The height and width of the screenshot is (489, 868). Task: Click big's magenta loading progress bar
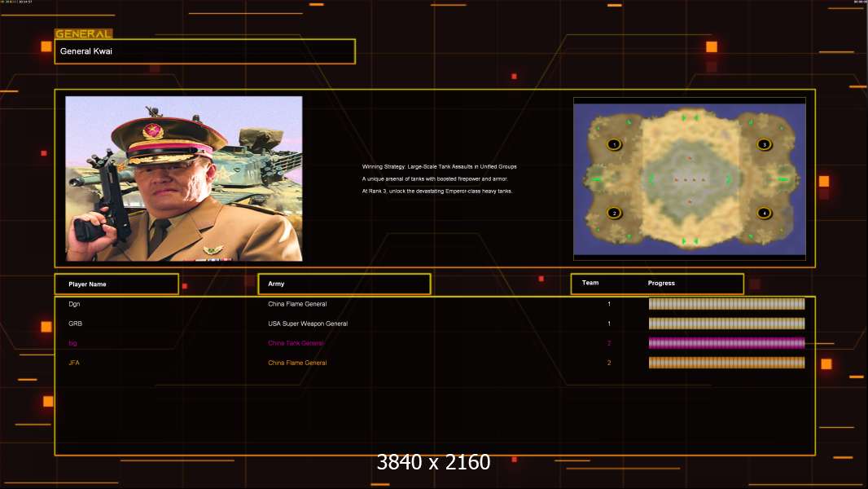[x=727, y=343]
